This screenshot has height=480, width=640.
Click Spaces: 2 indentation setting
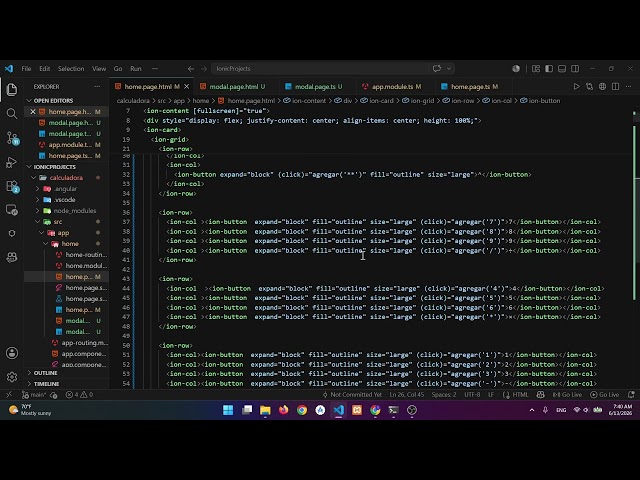pos(444,394)
